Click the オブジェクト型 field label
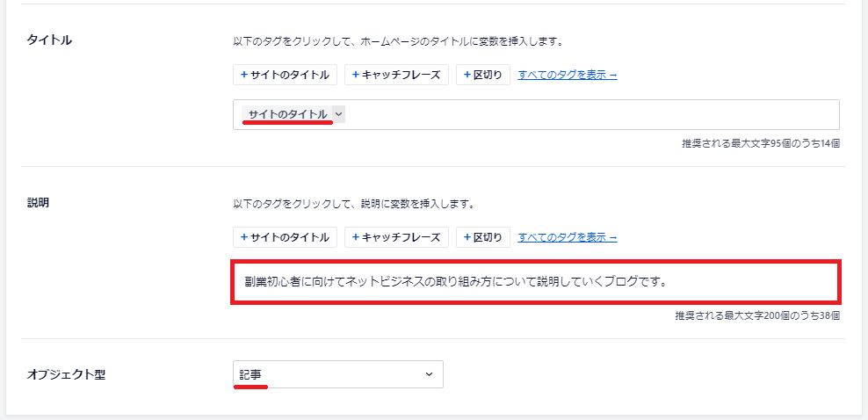 pyautogui.click(x=66, y=374)
